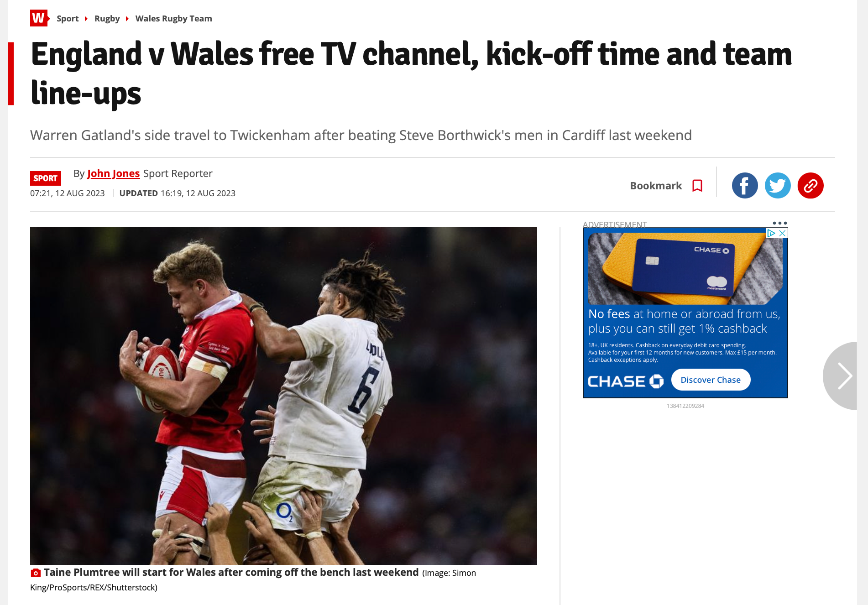Click the camera icon beside caption
This screenshot has height=605, width=868.
coord(36,573)
